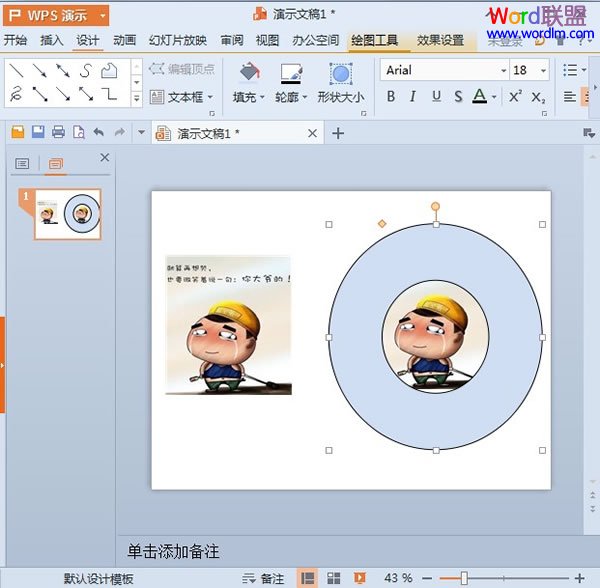
Task: Open the 幻灯片放映 tab
Action: (178, 40)
